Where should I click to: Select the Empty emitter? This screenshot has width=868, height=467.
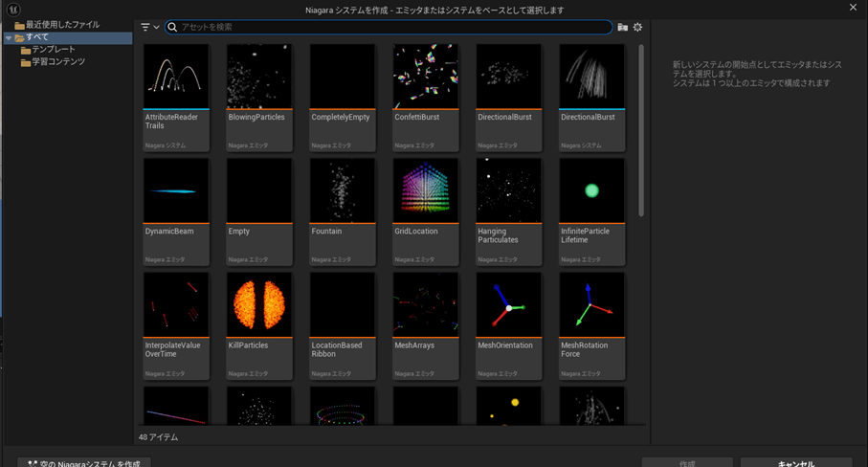[259, 211]
